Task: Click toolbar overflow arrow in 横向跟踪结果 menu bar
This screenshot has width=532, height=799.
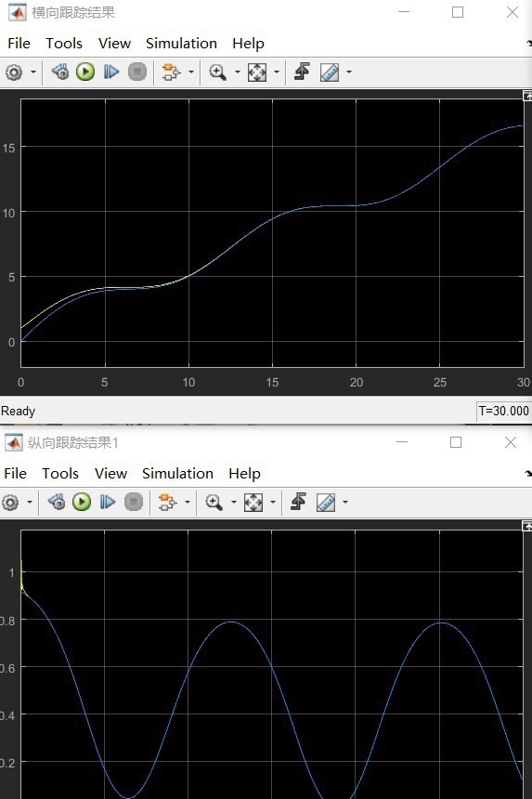Action: coord(529,44)
